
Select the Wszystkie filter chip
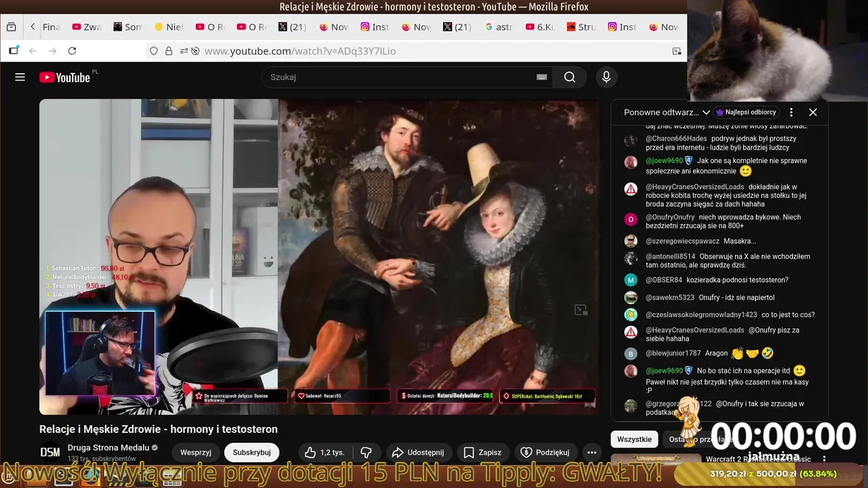pos(635,439)
